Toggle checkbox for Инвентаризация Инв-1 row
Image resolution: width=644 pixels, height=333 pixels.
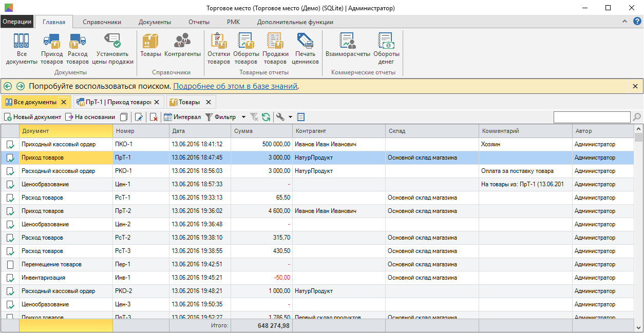pos(10,278)
